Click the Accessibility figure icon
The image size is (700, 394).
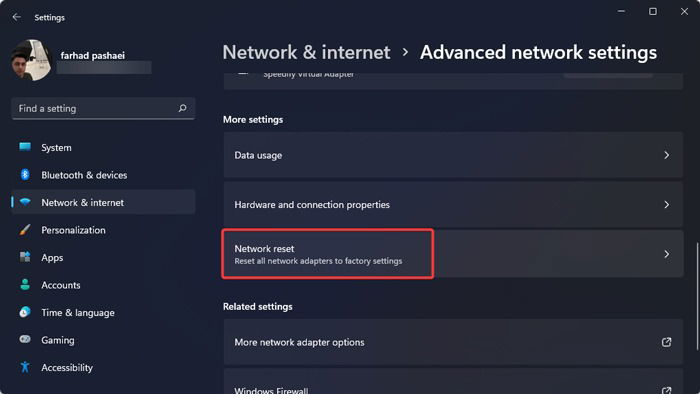(x=25, y=367)
